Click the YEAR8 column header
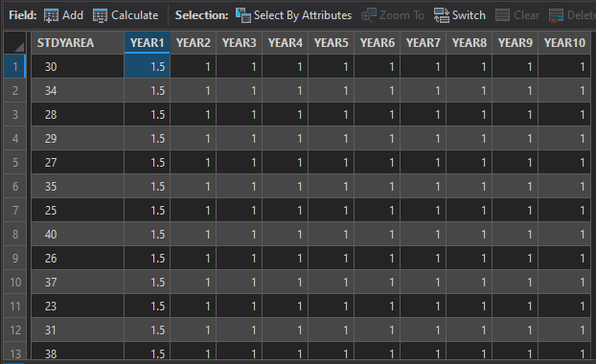The height and width of the screenshot is (364, 596). (470, 43)
